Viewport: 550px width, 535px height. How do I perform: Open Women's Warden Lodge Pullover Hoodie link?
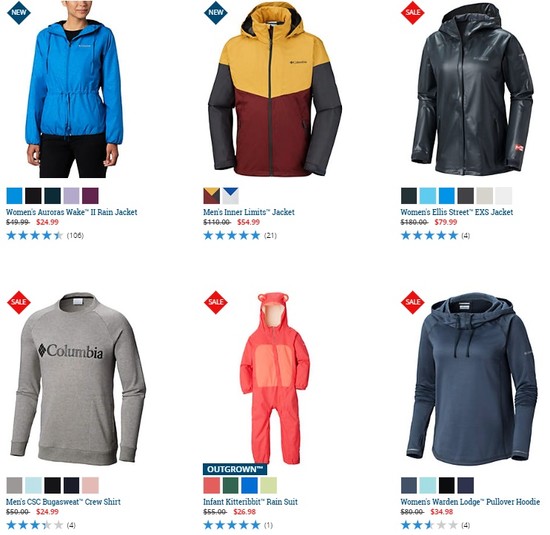[470, 502]
